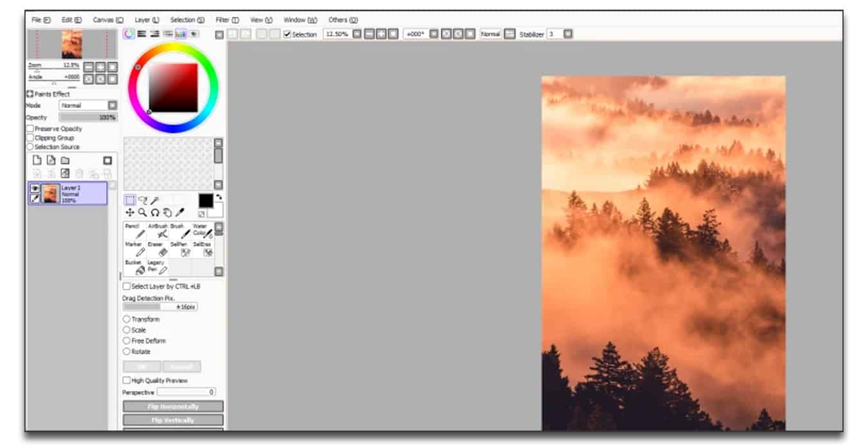Viewport: 868px width, 447px height.
Task: Open the Stabilizer value dropdown
Action: [x=568, y=34]
